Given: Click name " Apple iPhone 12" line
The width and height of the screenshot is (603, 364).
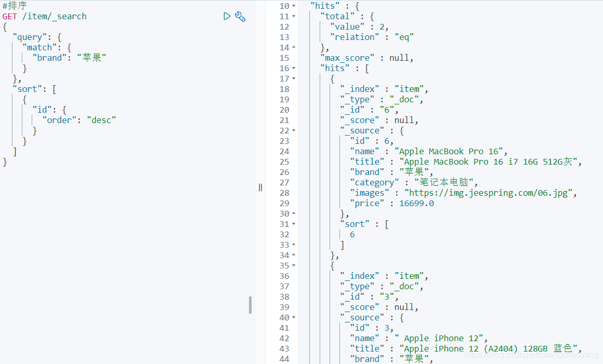Looking at the screenshot, I should click(419, 338).
